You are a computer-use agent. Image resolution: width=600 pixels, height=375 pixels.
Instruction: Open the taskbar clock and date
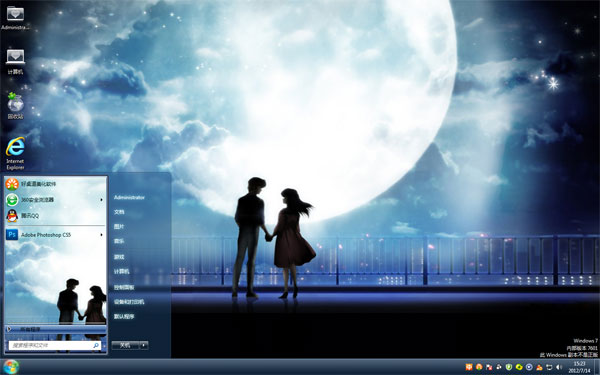coord(580,367)
